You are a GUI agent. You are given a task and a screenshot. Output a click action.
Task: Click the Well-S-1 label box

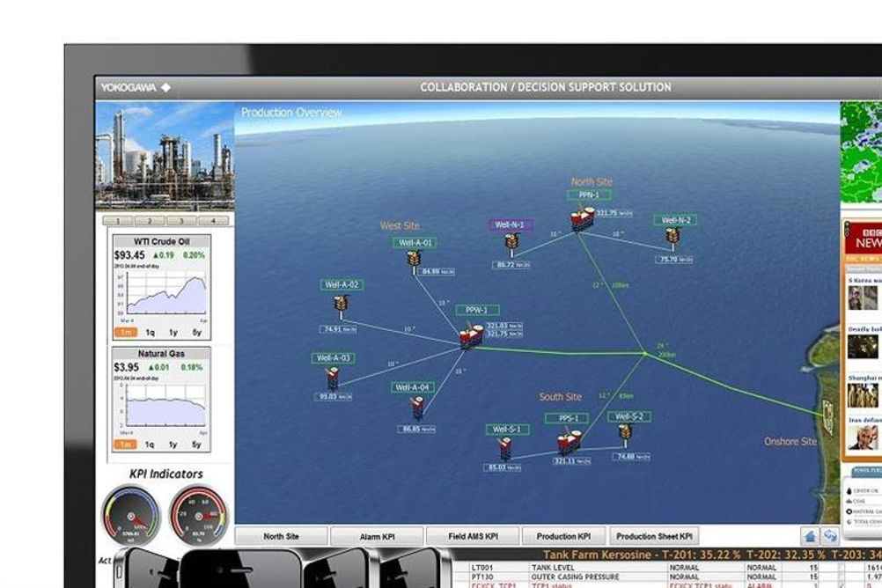[x=507, y=430]
